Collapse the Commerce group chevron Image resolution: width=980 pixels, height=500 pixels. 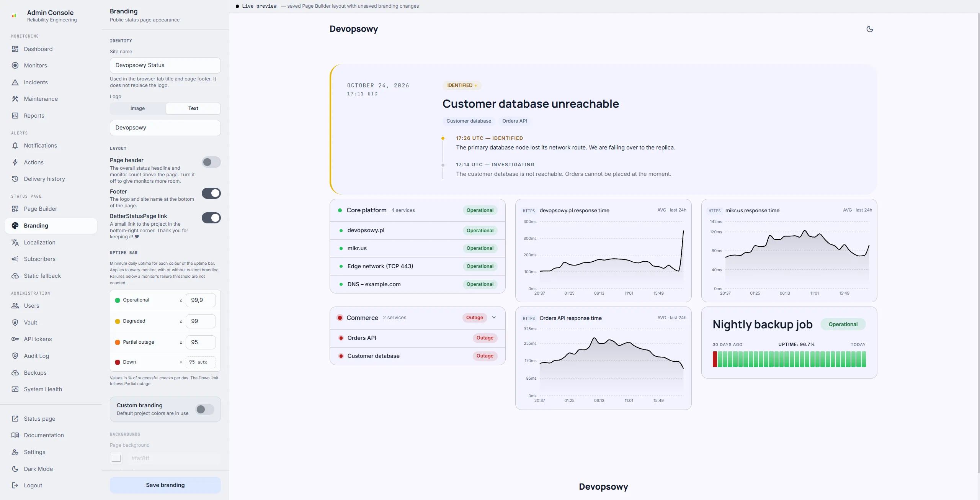coord(494,318)
